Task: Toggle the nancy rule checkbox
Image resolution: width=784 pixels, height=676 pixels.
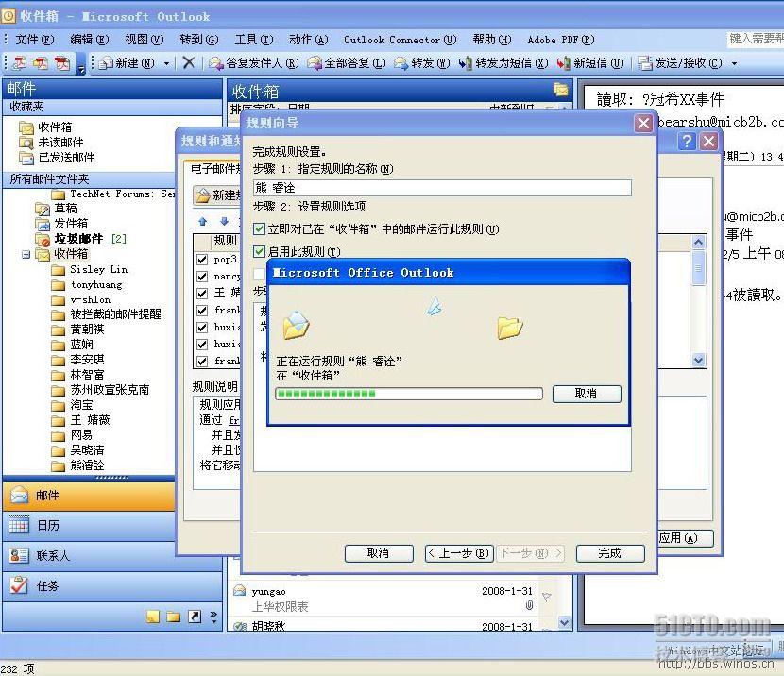Action: tap(202, 277)
